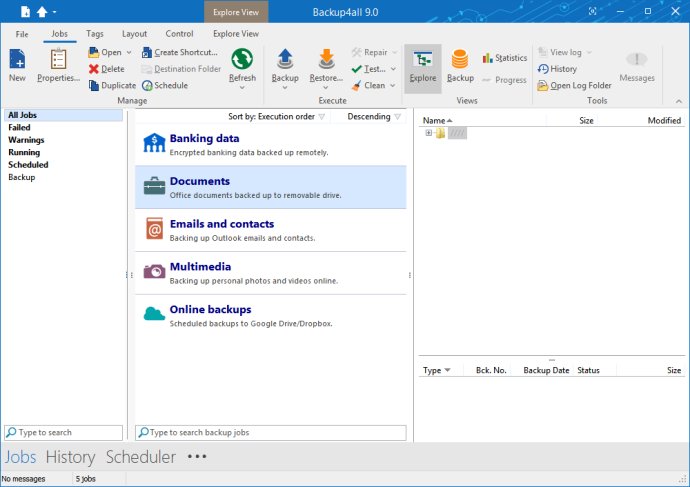Select the Backup tag in sidebar

pyautogui.click(x=22, y=177)
